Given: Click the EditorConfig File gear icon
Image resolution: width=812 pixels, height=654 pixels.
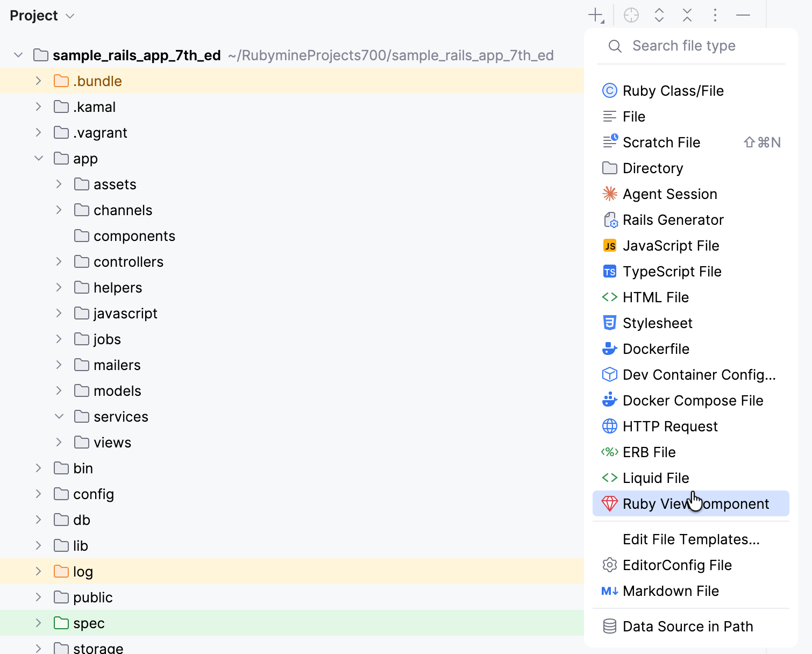Looking at the screenshot, I should point(609,565).
